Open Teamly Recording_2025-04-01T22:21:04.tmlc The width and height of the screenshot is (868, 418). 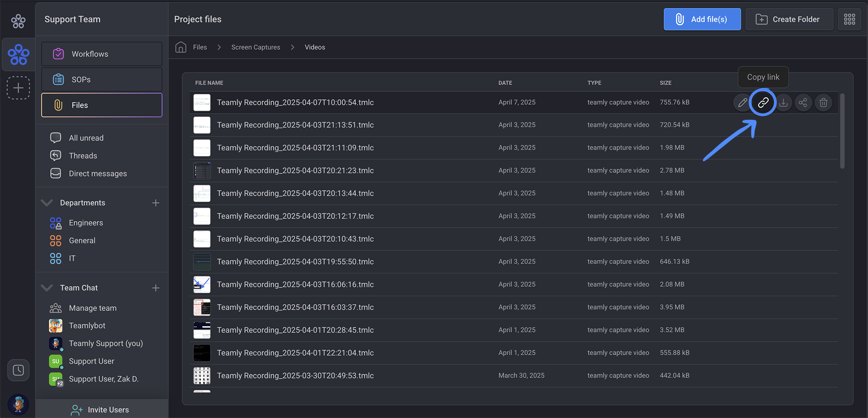(295, 352)
